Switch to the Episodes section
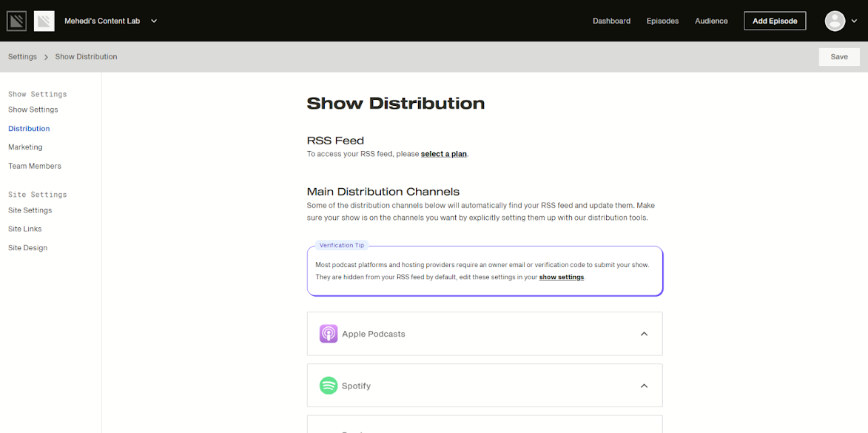This screenshot has height=433, width=868. coord(662,21)
